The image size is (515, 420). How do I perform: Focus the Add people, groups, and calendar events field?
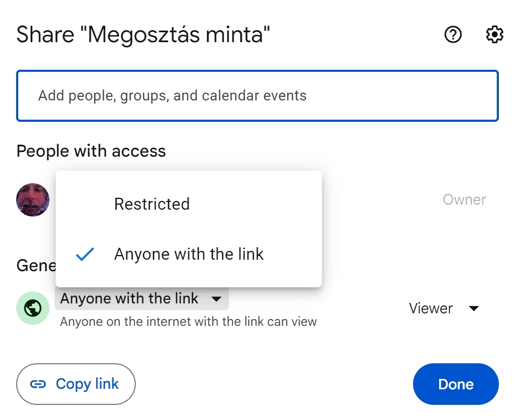point(257,96)
